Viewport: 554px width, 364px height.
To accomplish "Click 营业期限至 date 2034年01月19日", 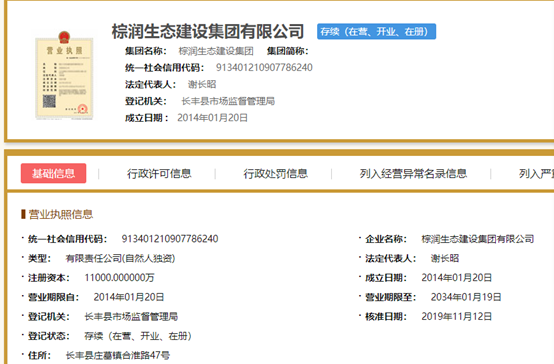I will coord(466,297).
